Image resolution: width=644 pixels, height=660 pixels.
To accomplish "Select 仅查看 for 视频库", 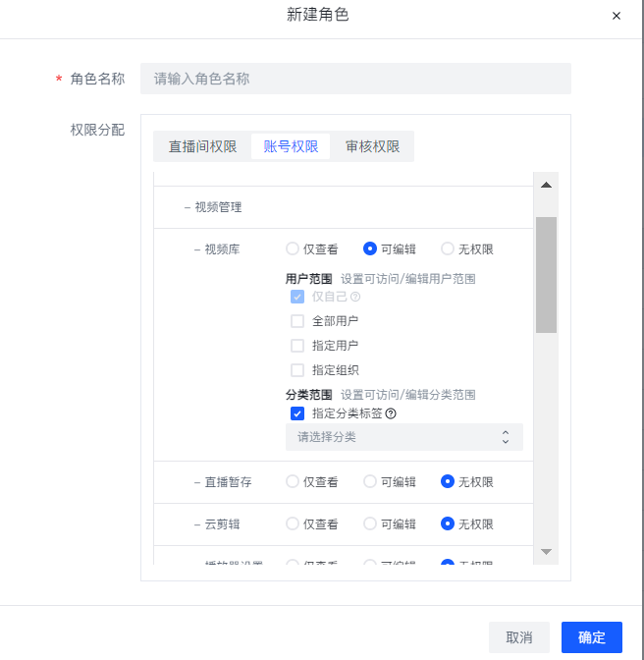I will point(293,249).
